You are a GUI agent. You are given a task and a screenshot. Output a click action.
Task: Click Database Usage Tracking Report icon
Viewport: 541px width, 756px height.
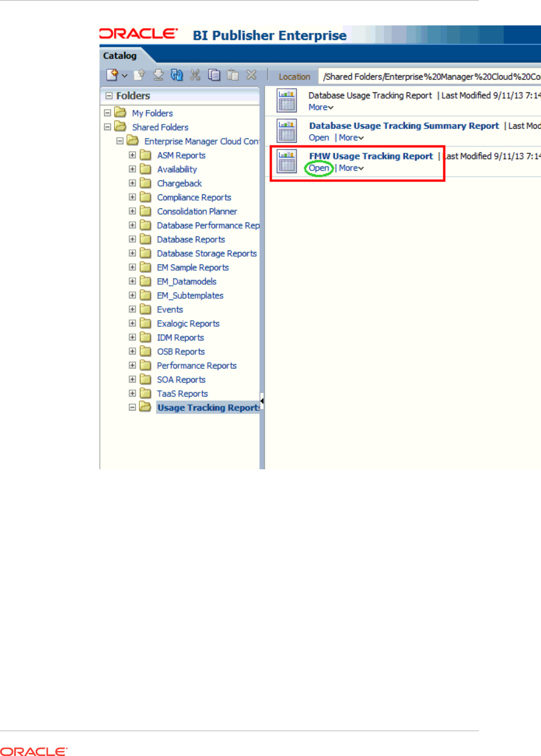287,101
